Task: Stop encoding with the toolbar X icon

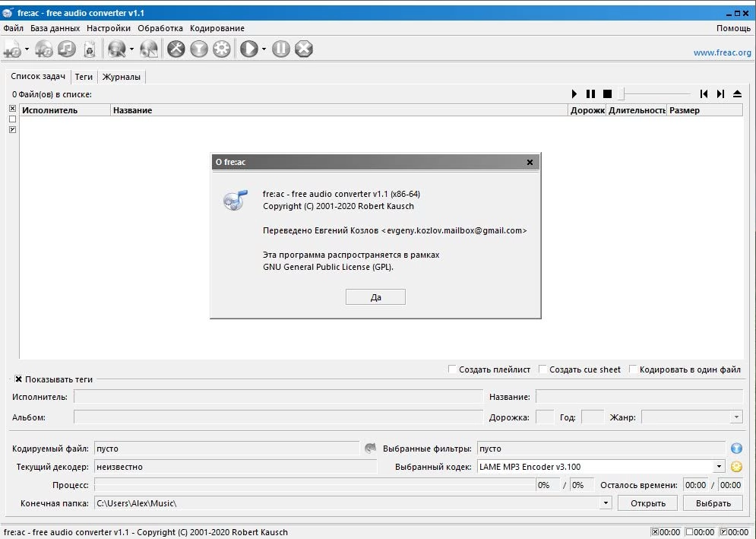Action: coord(304,49)
